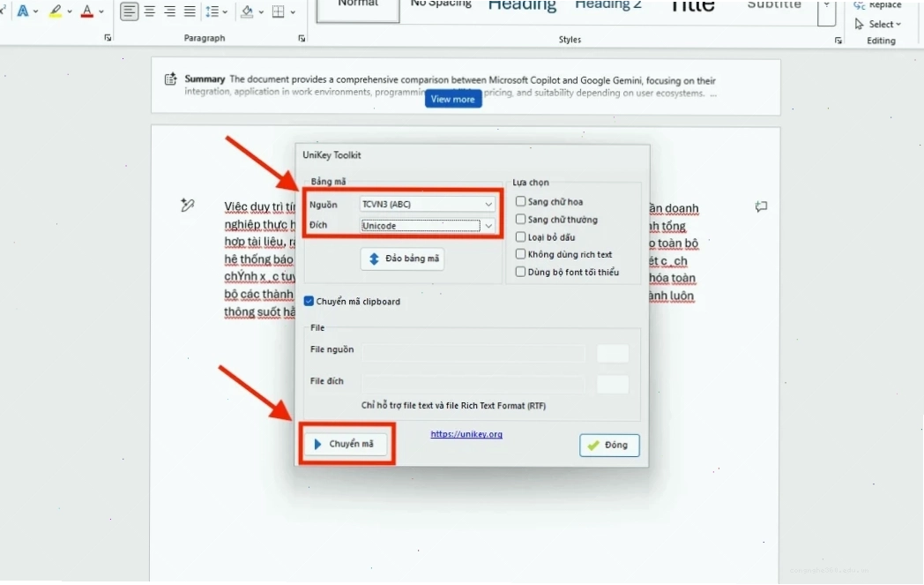The width and height of the screenshot is (924, 585).
Task: Apply the yellow text highlight color
Action: pos(56,11)
